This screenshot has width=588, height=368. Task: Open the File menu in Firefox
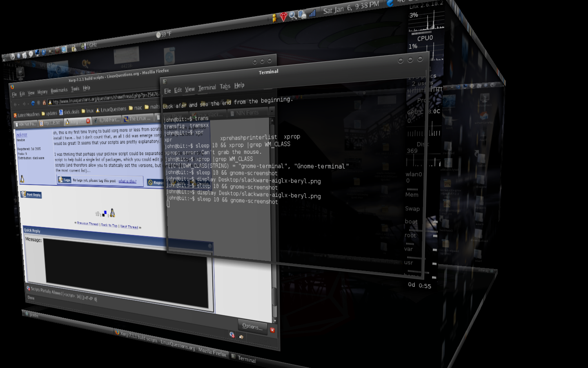pos(14,94)
